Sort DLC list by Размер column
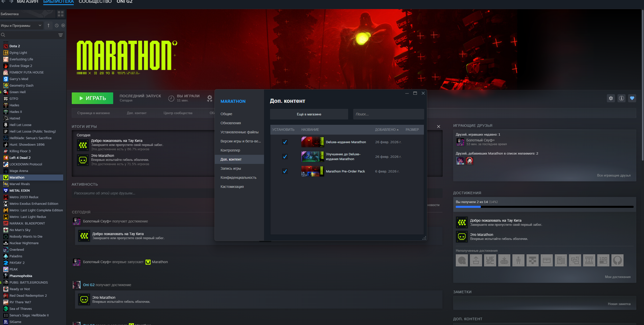 pyautogui.click(x=412, y=130)
